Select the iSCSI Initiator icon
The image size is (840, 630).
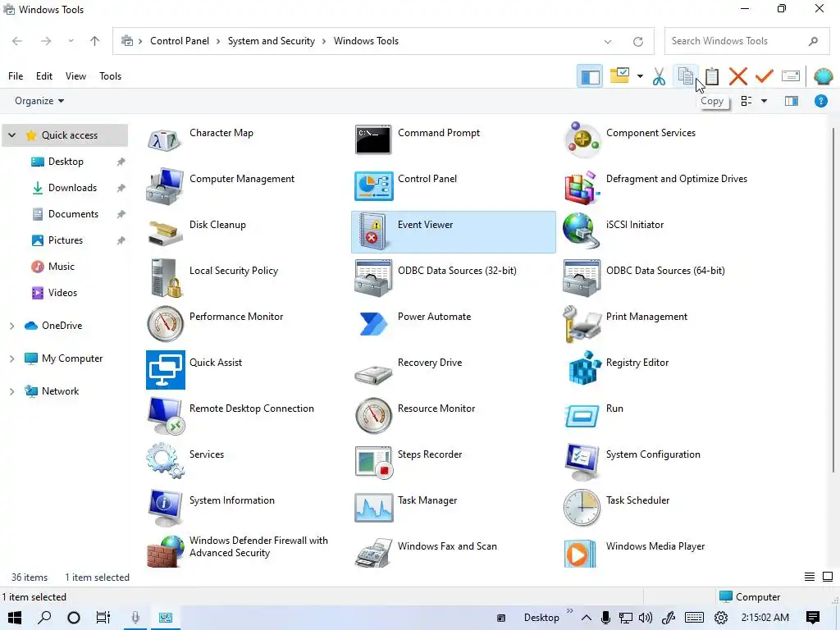[x=582, y=231]
